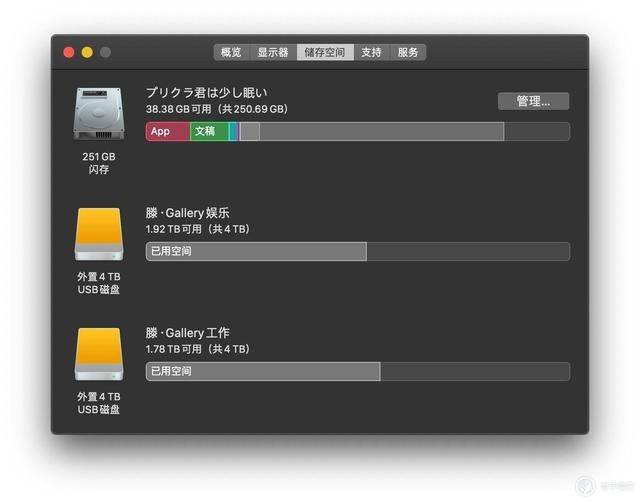
Task: Go to the 支持 tab
Action: point(371,52)
